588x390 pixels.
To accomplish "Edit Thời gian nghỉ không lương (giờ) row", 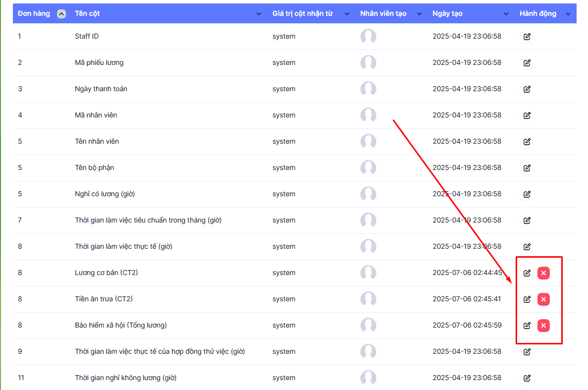I will (x=527, y=378).
